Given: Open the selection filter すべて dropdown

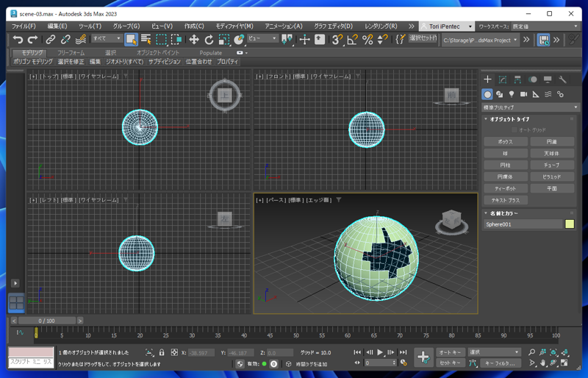Looking at the screenshot, I should (107, 38).
